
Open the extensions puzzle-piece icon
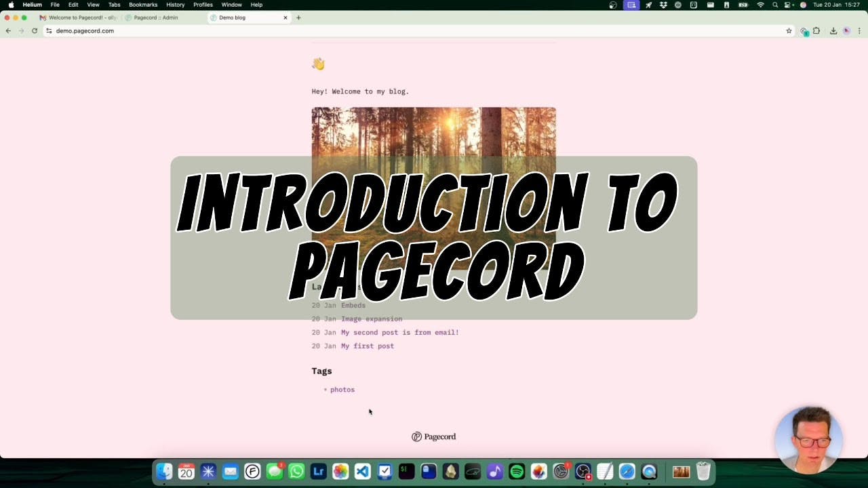pyautogui.click(x=816, y=30)
